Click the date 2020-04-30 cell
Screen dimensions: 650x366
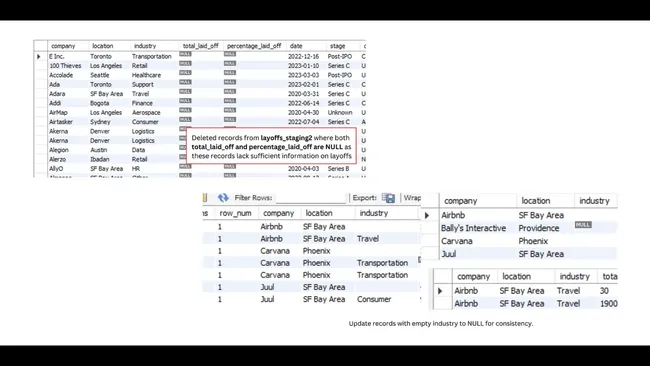tap(303, 112)
